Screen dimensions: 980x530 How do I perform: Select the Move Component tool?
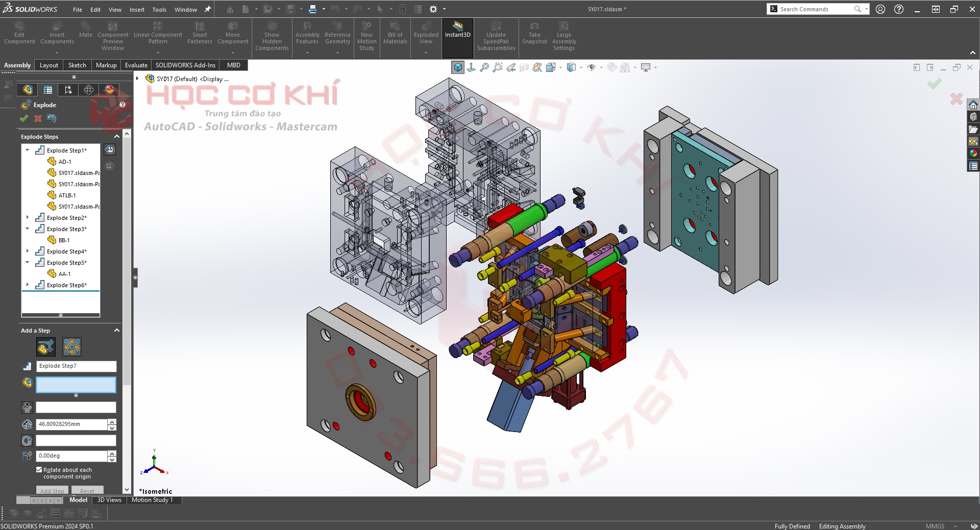pyautogui.click(x=233, y=34)
